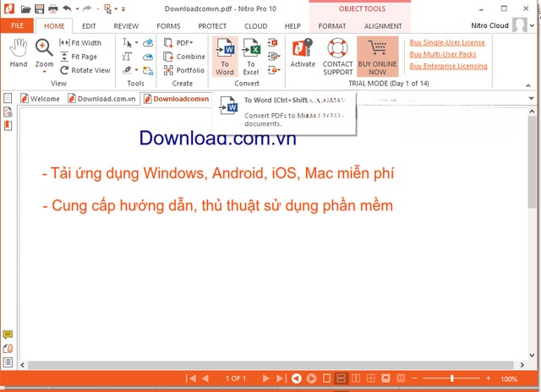Click the zoom in plus button
The height and width of the screenshot is (392, 541).
tap(489, 378)
